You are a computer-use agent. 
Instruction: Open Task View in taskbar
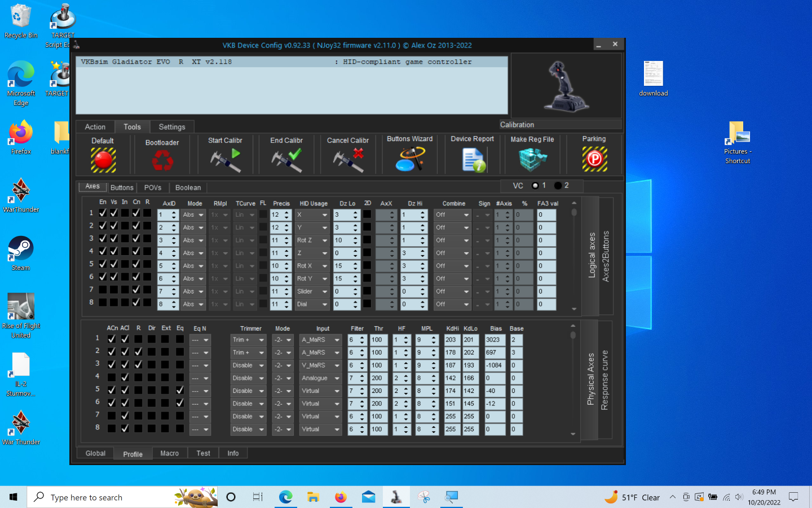click(258, 497)
